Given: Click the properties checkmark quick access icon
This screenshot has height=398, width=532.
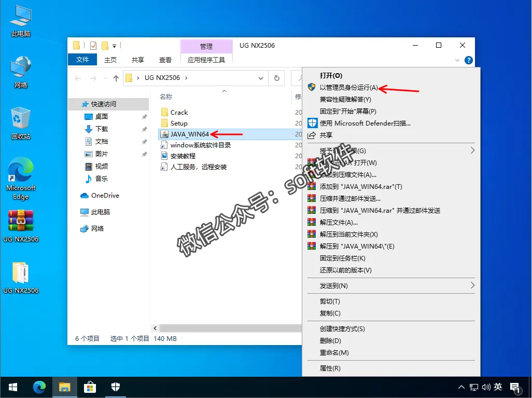Looking at the screenshot, I should [93, 46].
